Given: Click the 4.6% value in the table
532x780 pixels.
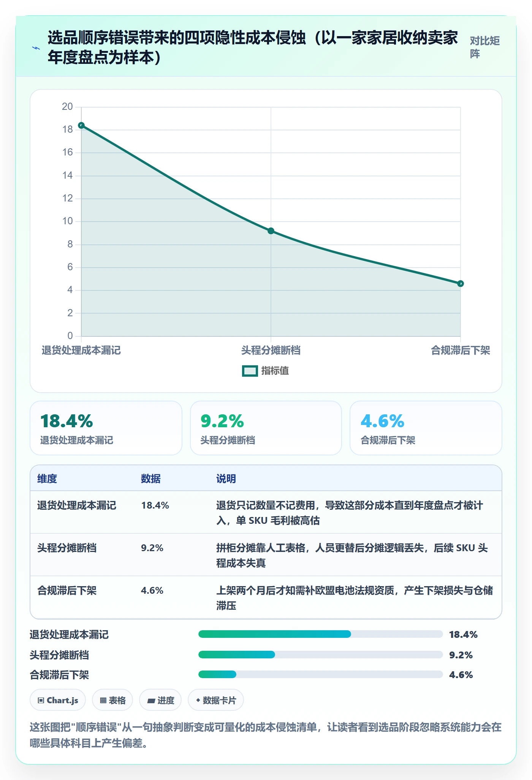Looking at the screenshot, I should click(x=152, y=590).
